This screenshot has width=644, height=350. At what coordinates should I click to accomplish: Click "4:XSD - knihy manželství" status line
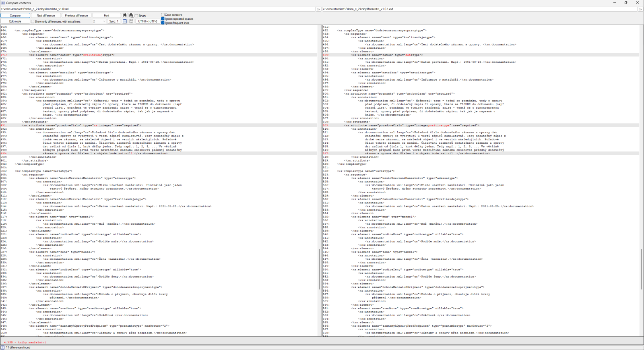coord(25,342)
